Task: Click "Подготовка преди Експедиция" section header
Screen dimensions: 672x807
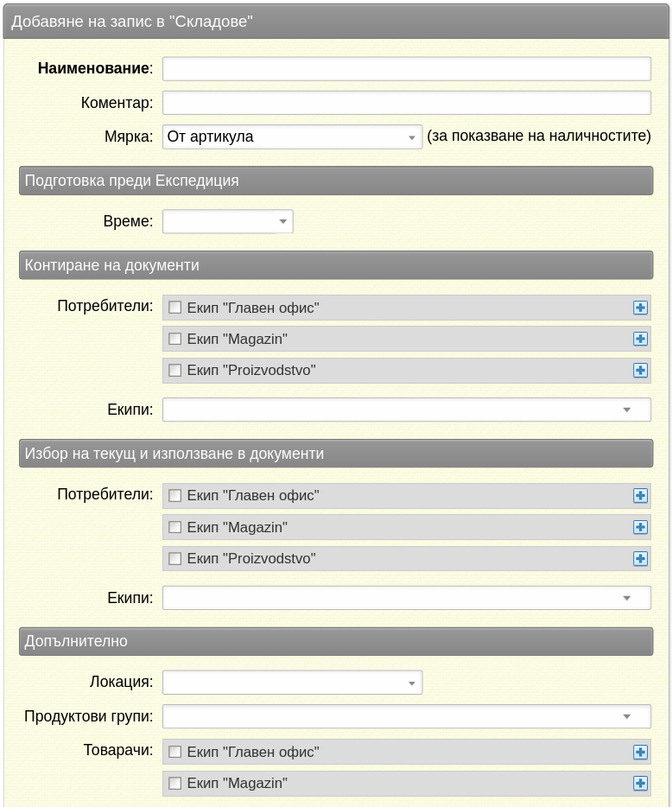Action: click(336, 181)
